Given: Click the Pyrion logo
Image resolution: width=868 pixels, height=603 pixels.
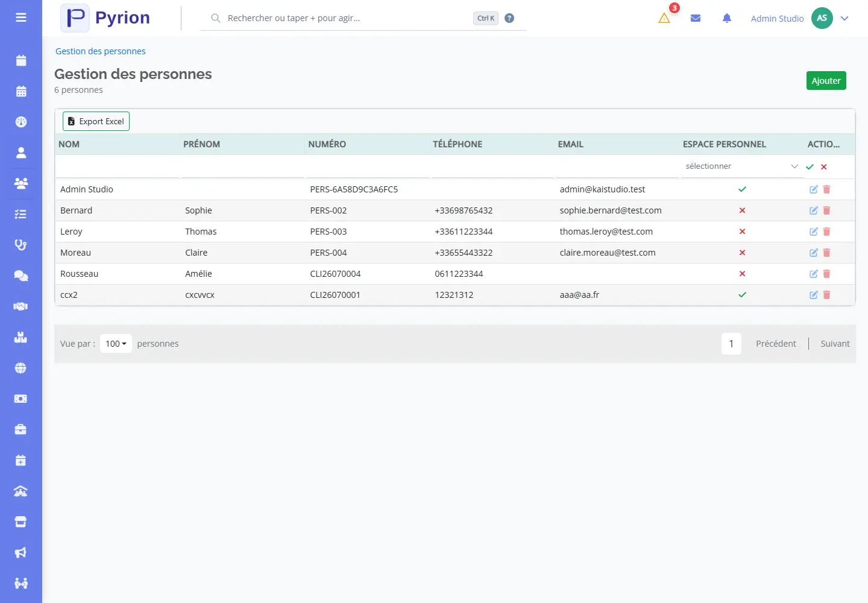Looking at the screenshot, I should click(x=105, y=18).
